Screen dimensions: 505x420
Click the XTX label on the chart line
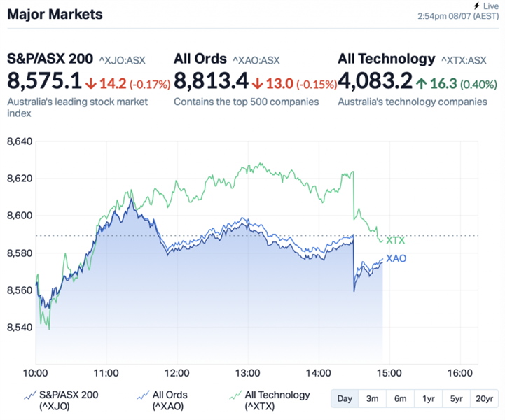(395, 240)
